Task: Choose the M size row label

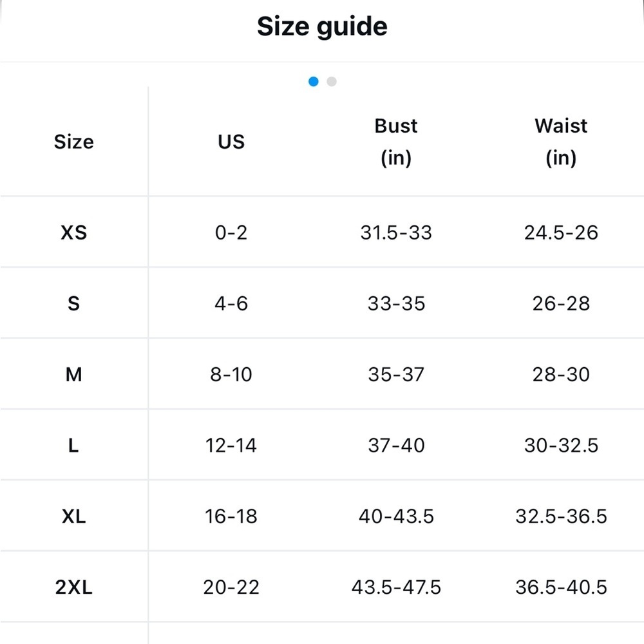Action: click(x=74, y=375)
